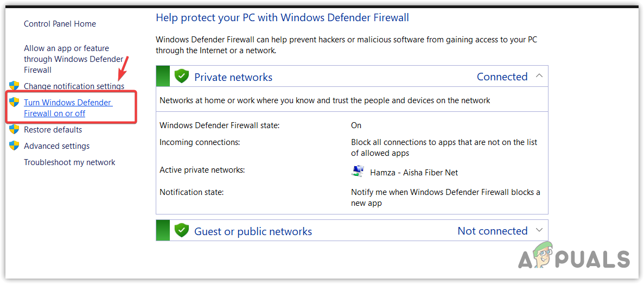644x284 pixels.
Task: Open the Change notification settings link
Action: tap(74, 86)
